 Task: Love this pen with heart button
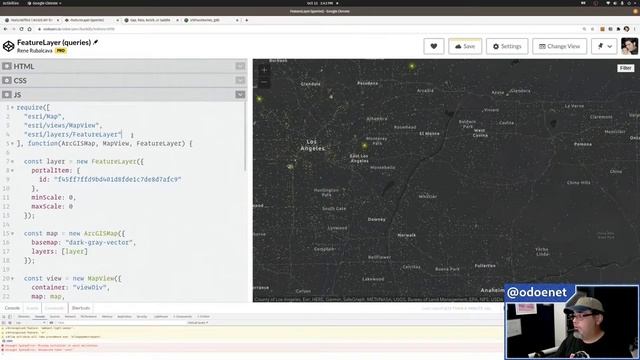click(x=433, y=46)
